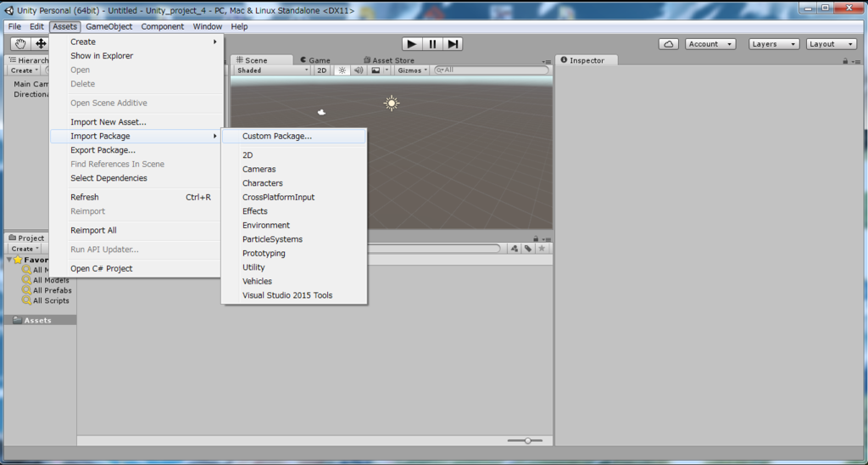The width and height of the screenshot is (868, 465).
Task: Open scene effects image dropdown
Action: (x=379, y=70)
